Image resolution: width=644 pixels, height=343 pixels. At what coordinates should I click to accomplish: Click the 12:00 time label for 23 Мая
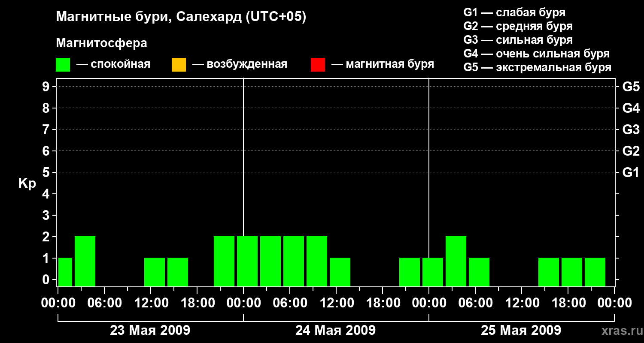pos(151,303)
